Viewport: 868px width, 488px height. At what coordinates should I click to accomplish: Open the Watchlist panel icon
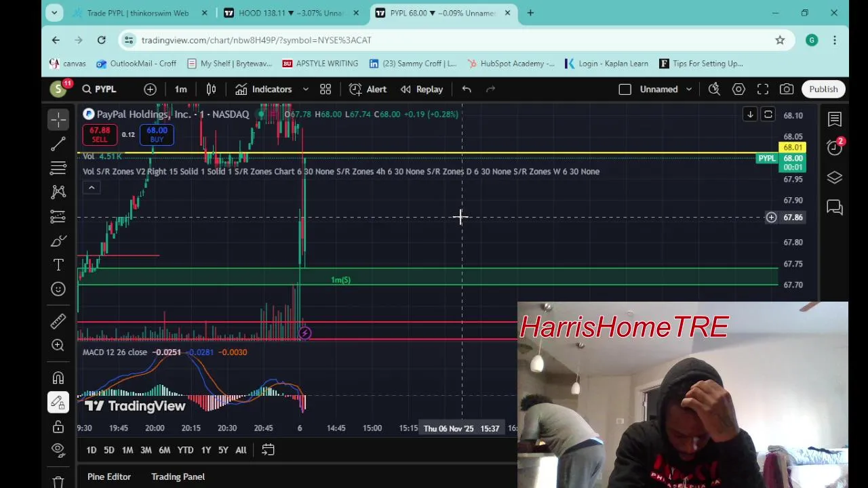tap(835, 119)
